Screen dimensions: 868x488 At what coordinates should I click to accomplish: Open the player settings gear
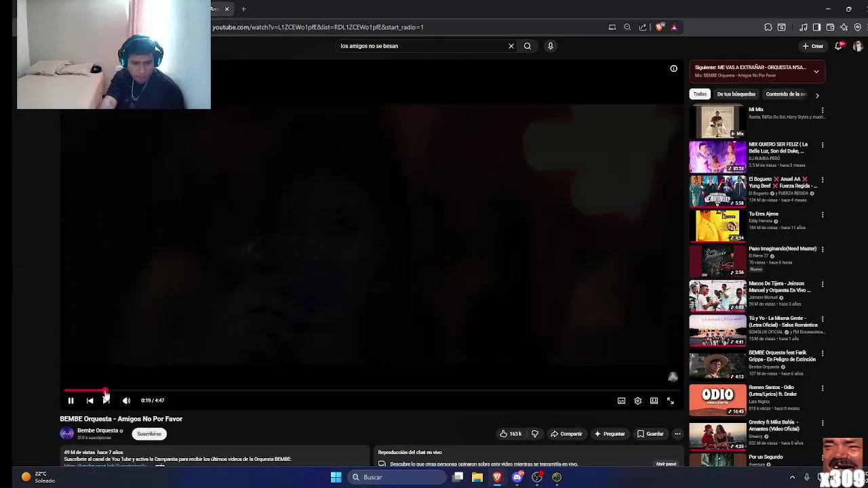pyautogui.click(x=637, y=401)
